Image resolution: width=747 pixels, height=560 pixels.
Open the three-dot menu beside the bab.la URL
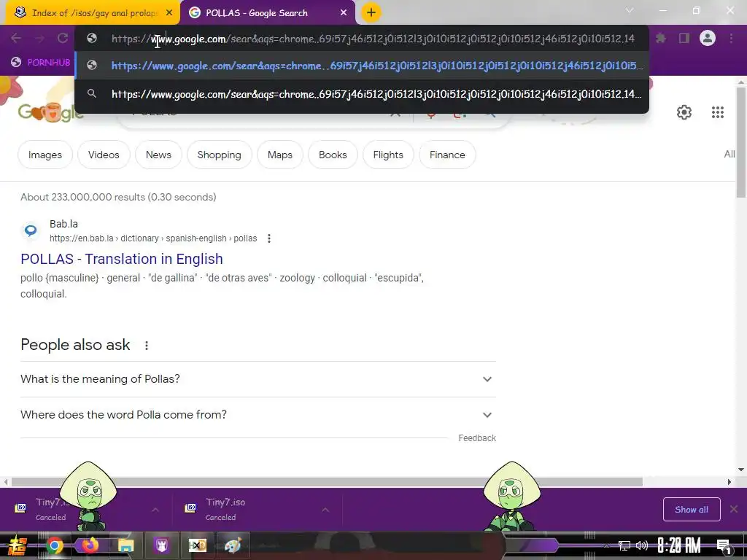(269, 238)
